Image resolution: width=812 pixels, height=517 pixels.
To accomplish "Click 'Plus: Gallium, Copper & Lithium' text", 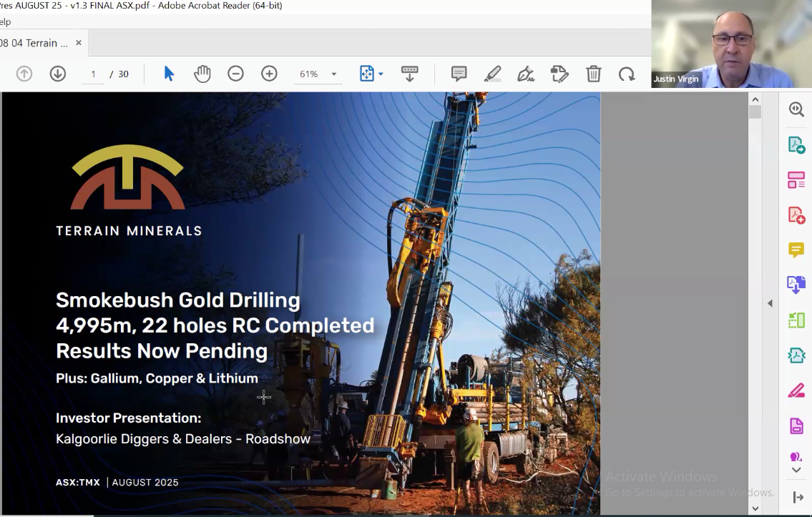I will 157,378.
